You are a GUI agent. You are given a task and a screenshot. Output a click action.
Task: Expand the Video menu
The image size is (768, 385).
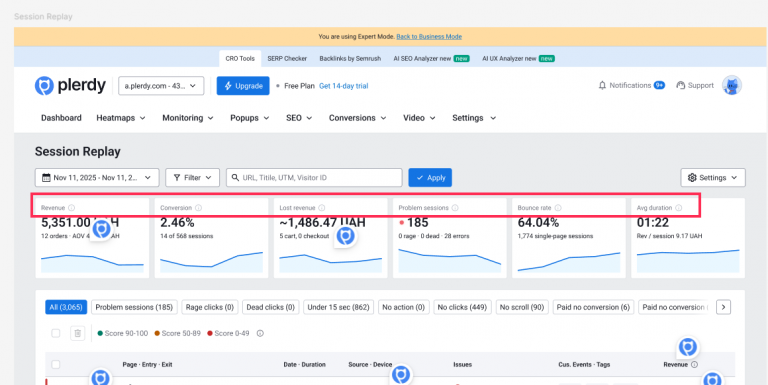(x=419, y=118)
